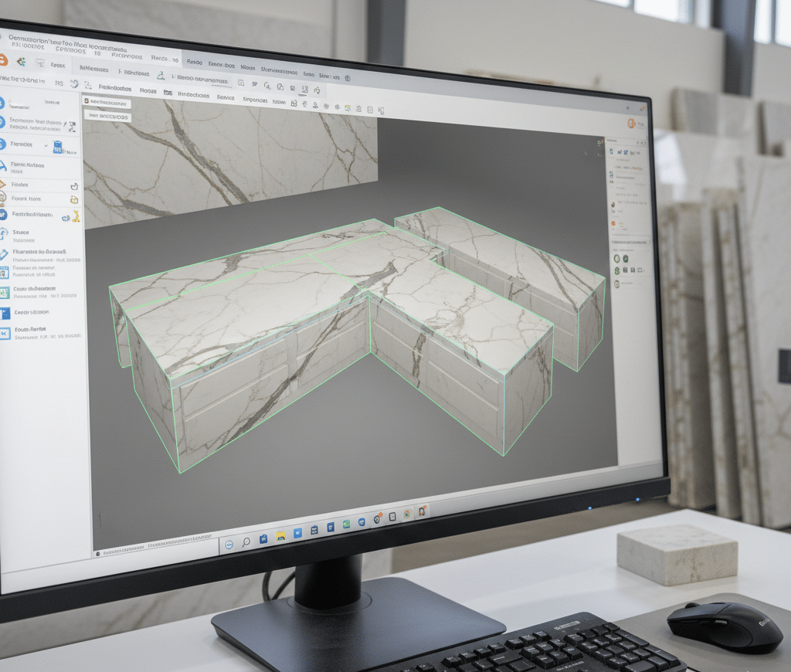Viewport: 791px width, 672px height.
Task: Click the orange round logo icon at top-left
Action: point(3,60)
